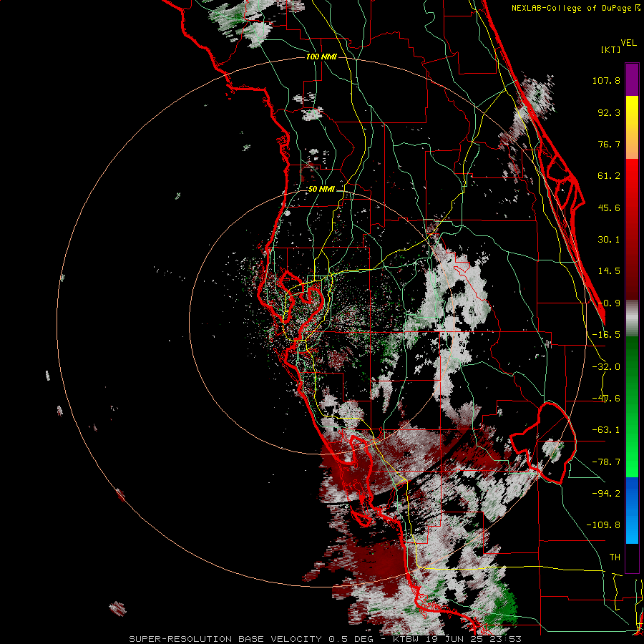The width and height of the screenshot is (644, 644).
Task: Pick the gray near-zero color bar segment
Action: pyautogui.click(x=632, y=318)
